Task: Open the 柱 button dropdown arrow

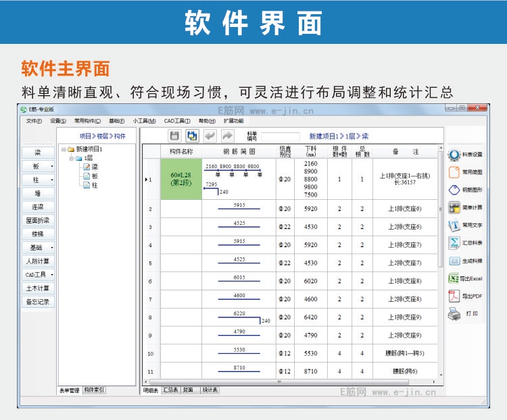Action: click(x=52, y=180)
